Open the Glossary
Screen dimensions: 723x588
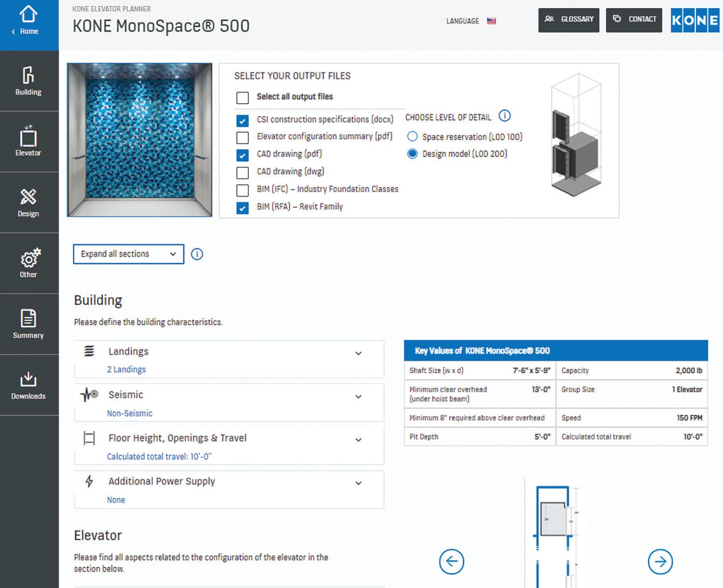[x=569, y=20]
